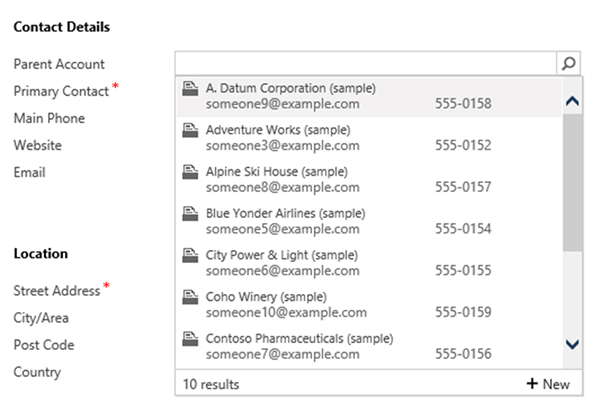Click the Coho Winery account icon
The width and height of the screenshot is (600, 415).
click(x=189, y=298)
